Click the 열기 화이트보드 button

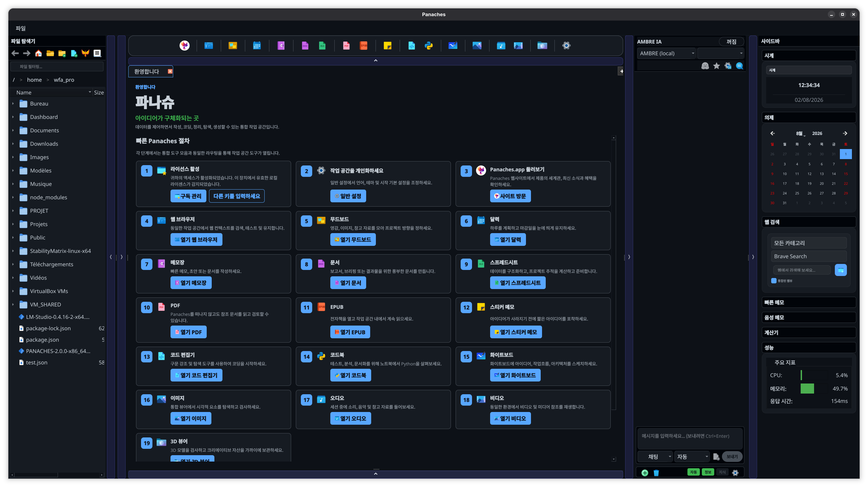515,375
